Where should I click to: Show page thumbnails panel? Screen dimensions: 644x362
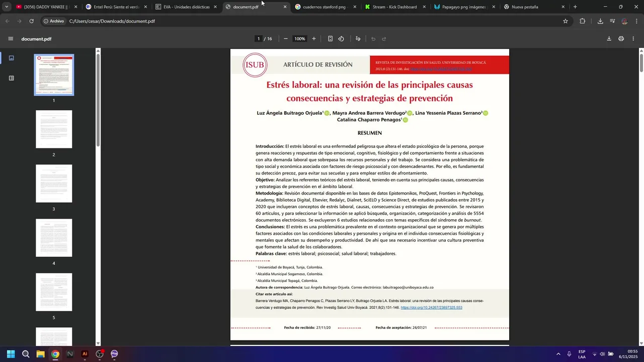click(11, 58)
